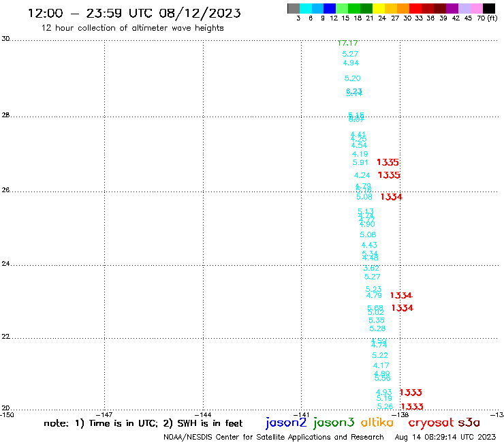Click the green wave height value 17.17

click(x=348, y=43)
